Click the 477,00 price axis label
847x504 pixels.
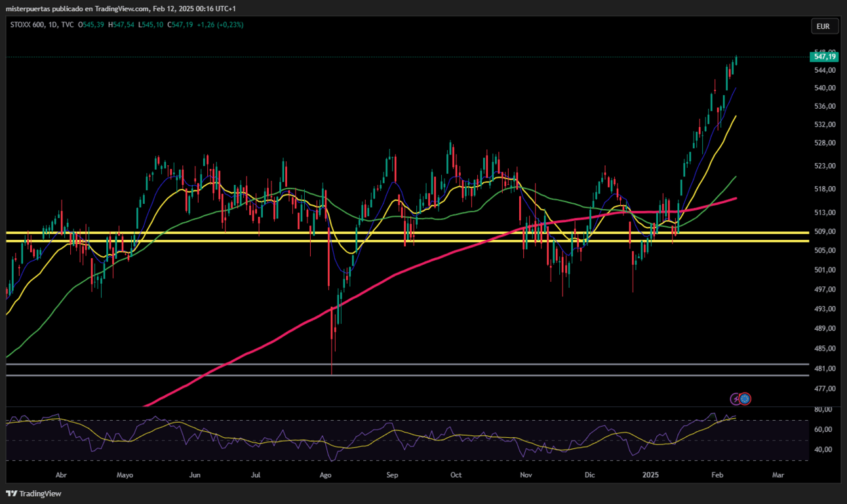(x=825, y=389)
